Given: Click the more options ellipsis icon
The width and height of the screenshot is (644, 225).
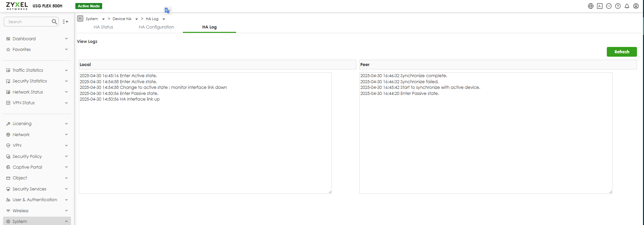Looking at the screenshot, I should [x=609, y=6].
